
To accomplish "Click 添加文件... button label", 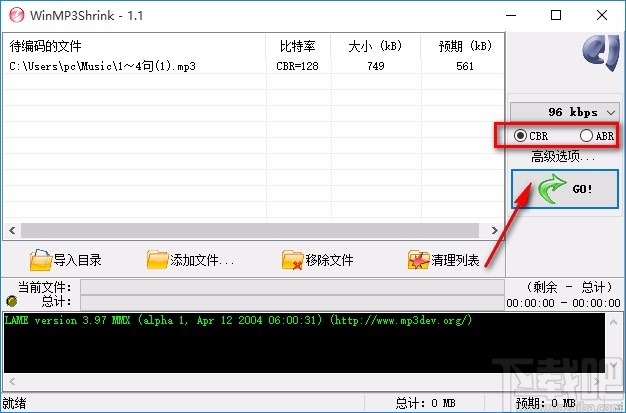I will point(202,260).
